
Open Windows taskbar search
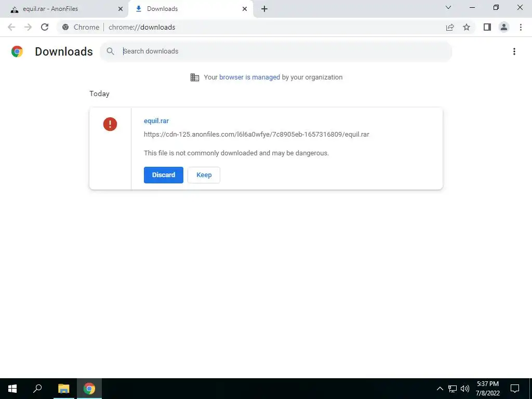coord(37,389)
